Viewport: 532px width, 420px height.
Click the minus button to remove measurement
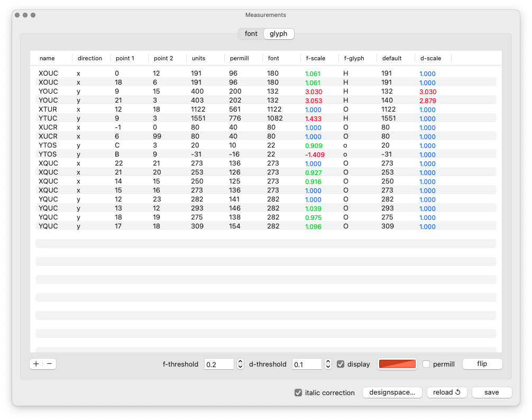point(49,364)
